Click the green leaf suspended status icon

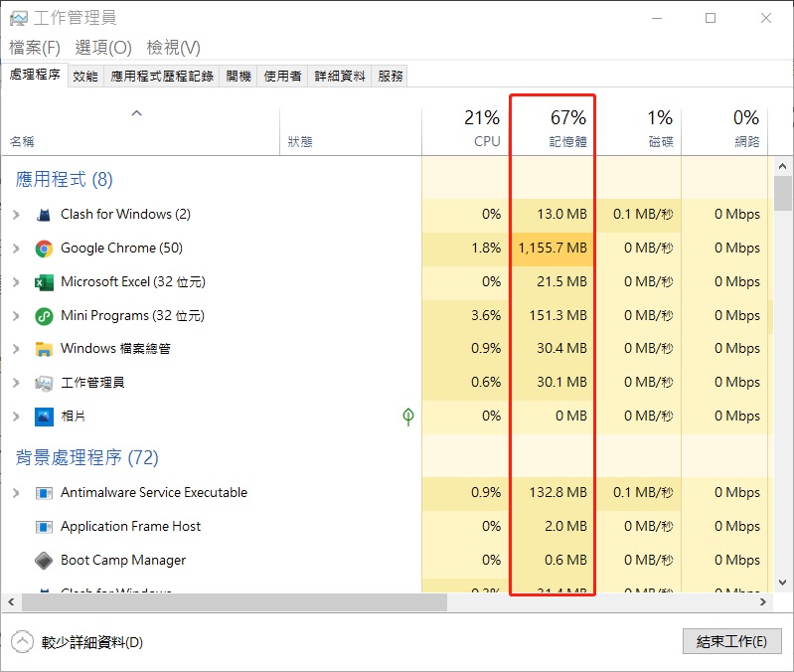[408, 417]
